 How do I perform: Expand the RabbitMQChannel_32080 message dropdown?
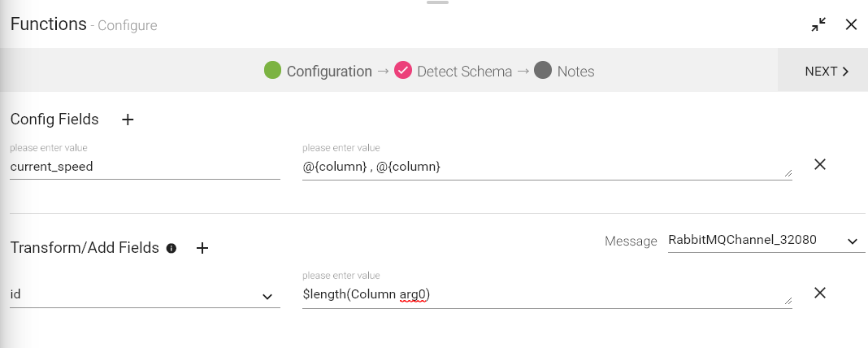(852, 241)
